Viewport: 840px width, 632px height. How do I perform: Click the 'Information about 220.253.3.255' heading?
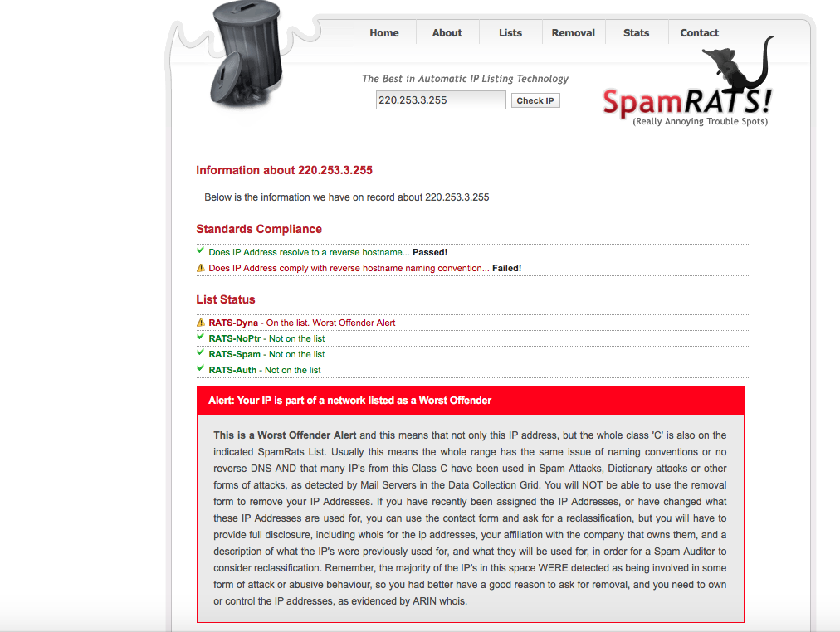(284, 170)
